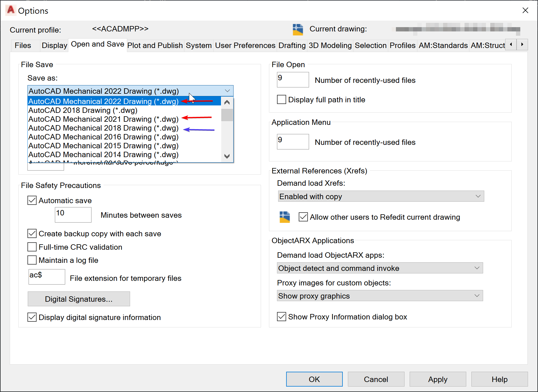Switch to the AM:Standards tab

coord(443,45)
